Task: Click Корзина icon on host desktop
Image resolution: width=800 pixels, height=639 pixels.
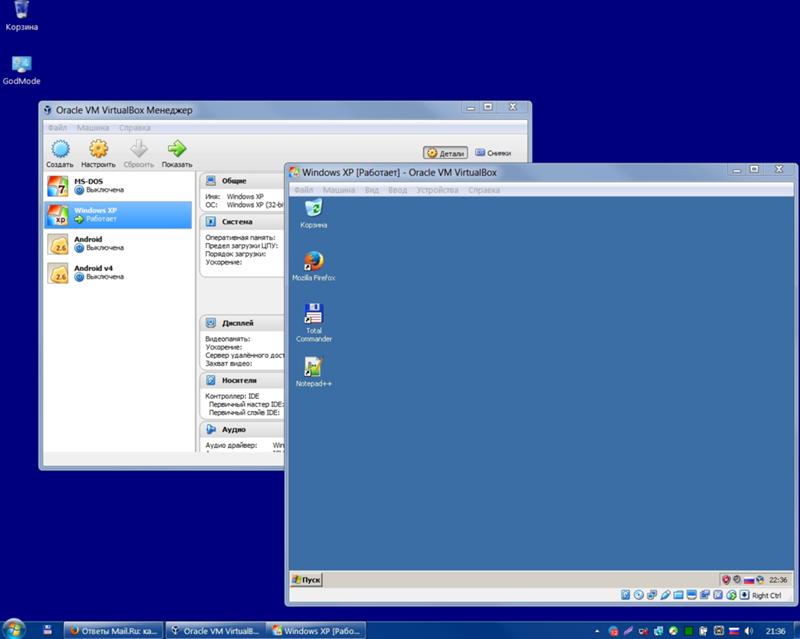Action: pyautogui.click(x=21, y=15)
